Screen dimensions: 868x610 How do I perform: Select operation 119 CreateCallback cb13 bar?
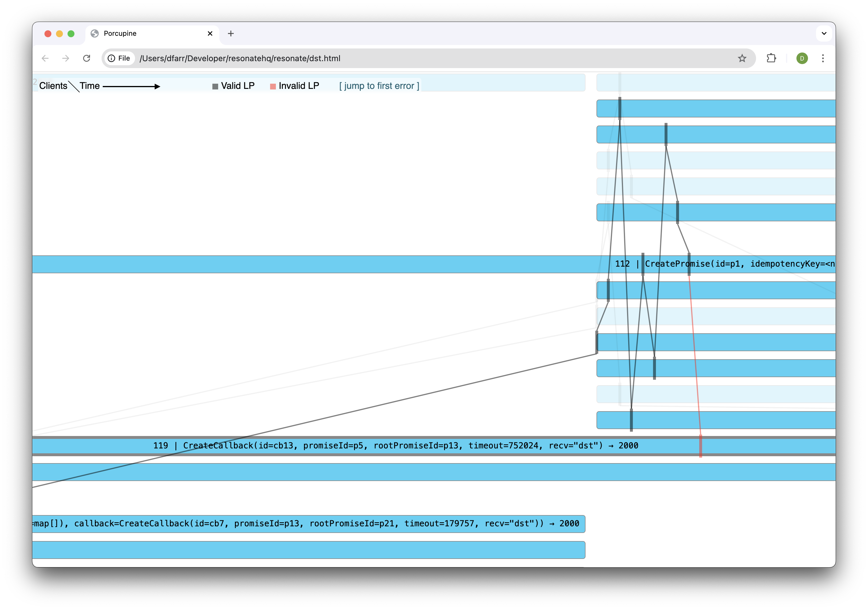pyautogui.click(x=434, y=446)
